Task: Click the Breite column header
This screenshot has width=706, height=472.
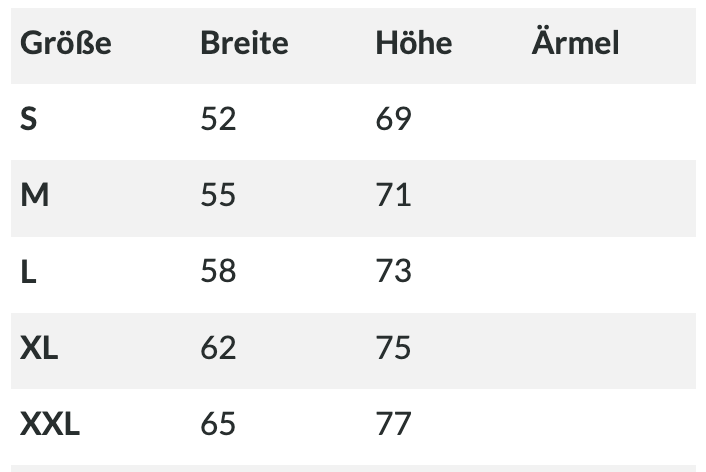Action: pyautogui.click(x=244, y=43)
